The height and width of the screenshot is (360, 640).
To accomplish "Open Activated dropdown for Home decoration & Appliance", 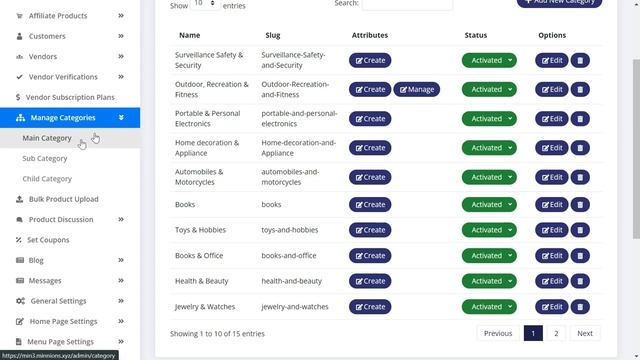I will pyautogui.click(x=489, y=148).
